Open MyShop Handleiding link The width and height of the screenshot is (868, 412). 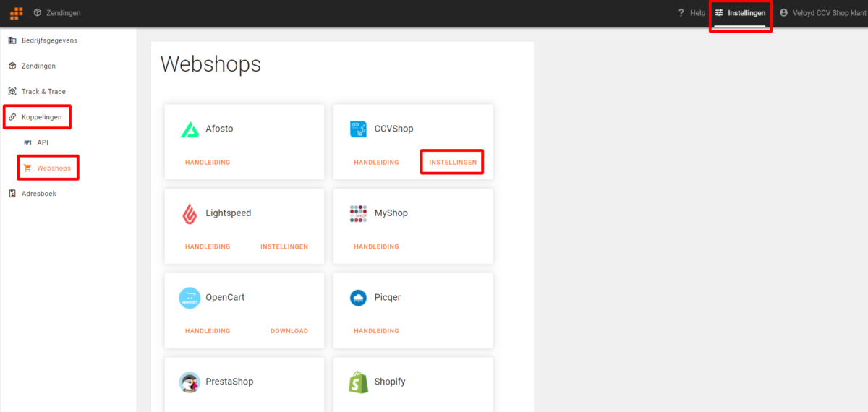[376, 246]
